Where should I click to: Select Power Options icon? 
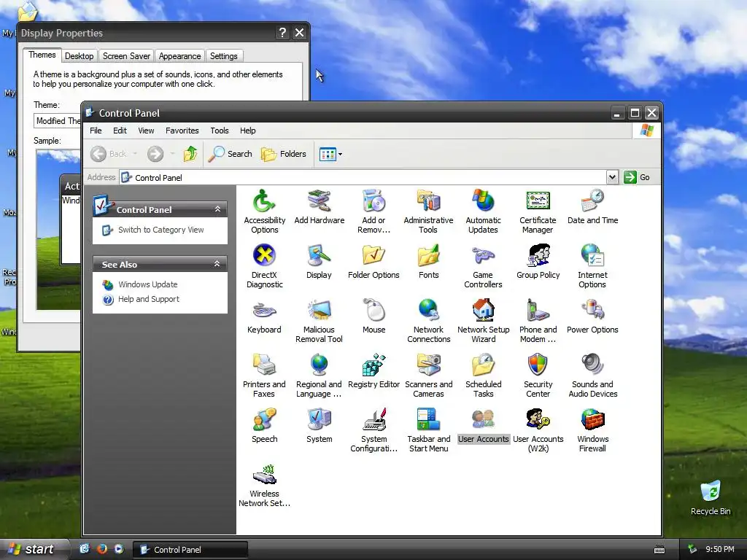tap(592, 311)
